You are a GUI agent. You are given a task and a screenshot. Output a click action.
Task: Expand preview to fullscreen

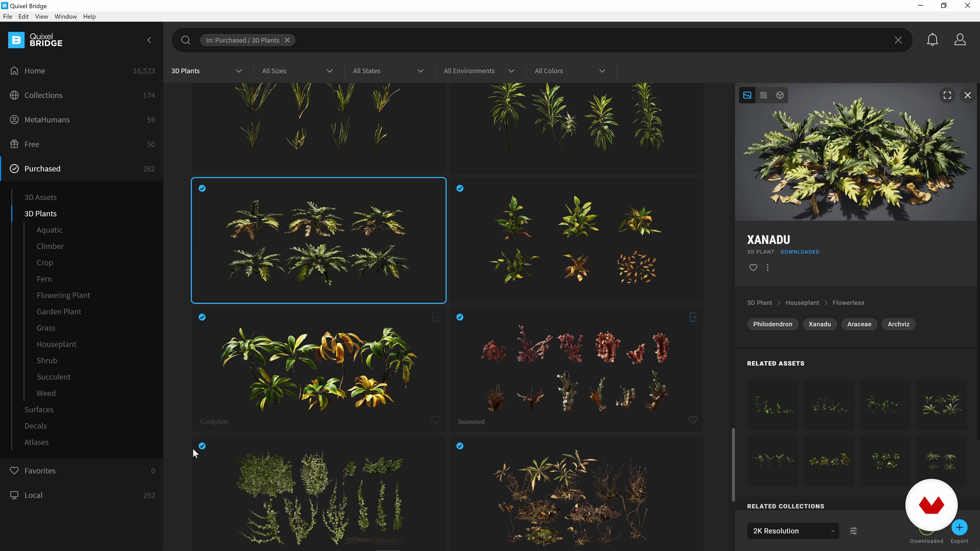point(947,95)
